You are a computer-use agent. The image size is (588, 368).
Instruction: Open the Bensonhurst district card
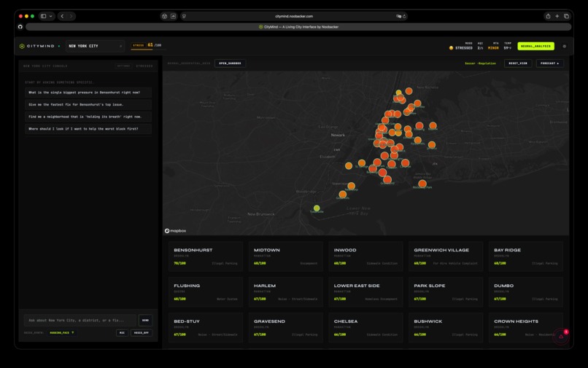point(206,257)
